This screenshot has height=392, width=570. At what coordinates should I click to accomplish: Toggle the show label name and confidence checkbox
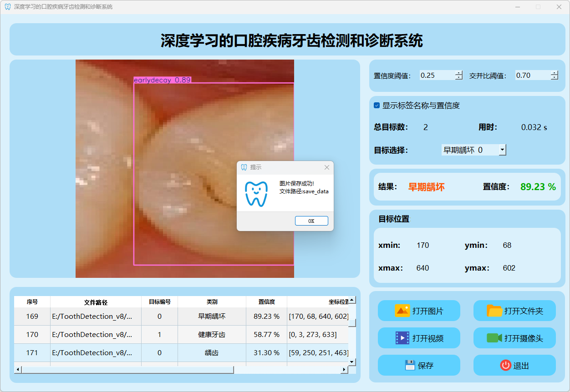point(377,106)
